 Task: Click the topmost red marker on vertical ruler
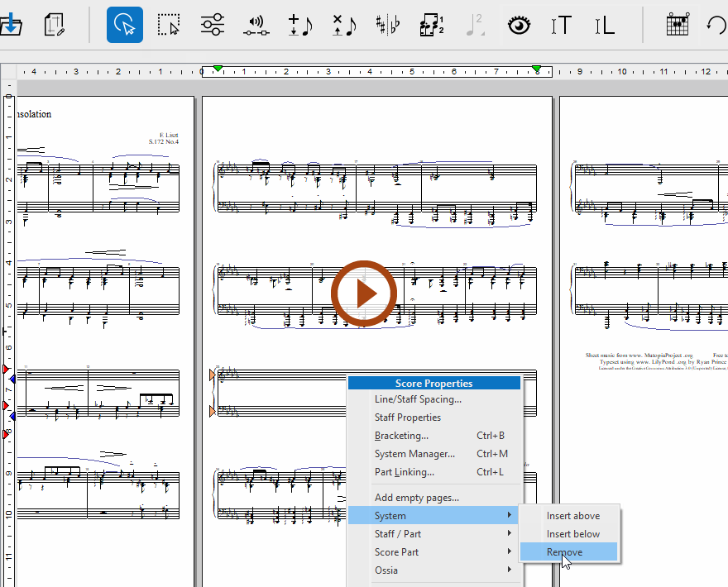click(x=5, y=369)
